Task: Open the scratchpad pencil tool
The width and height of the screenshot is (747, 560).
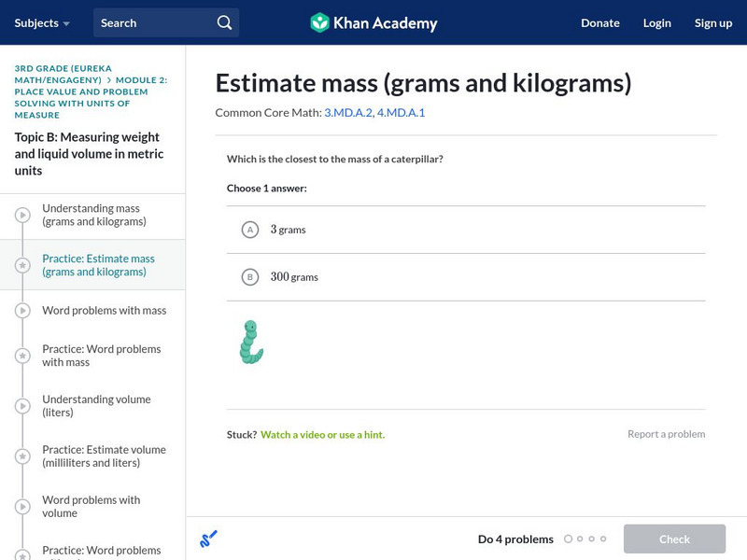Action: [x=208, y=539]
